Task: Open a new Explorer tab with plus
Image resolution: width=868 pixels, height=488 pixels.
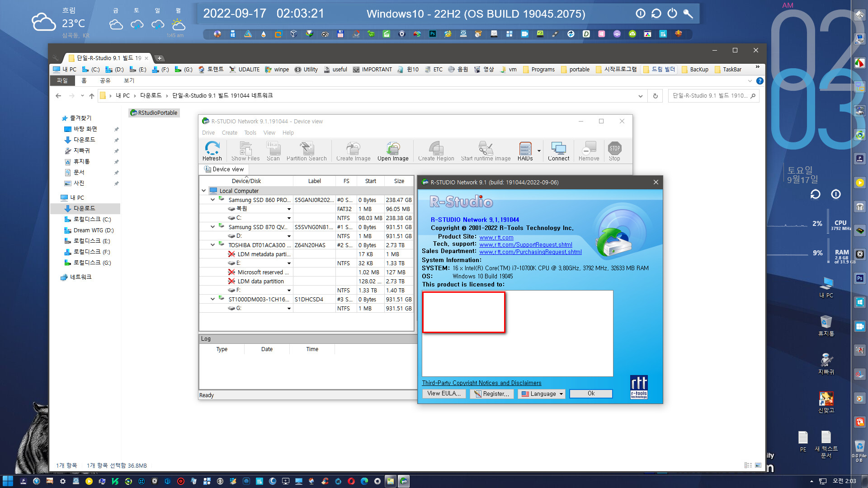Action: pos(160,58)
